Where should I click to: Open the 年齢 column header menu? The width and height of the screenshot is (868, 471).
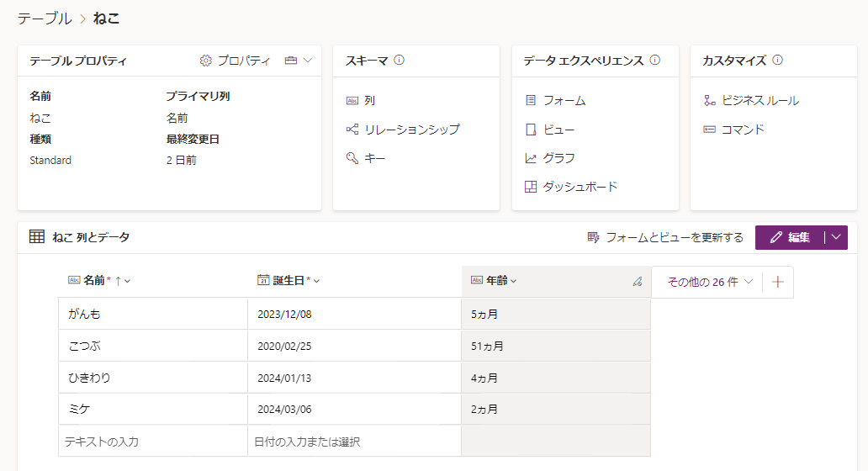coord(494,281)
